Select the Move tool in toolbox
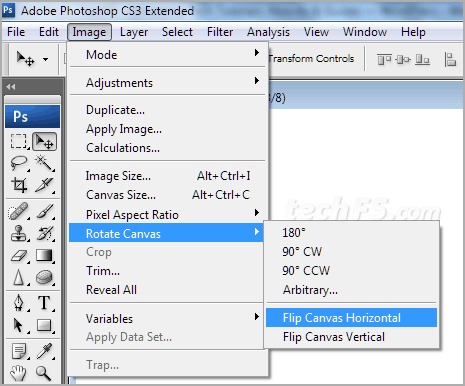The image size is (465, 386). point(44,141)
